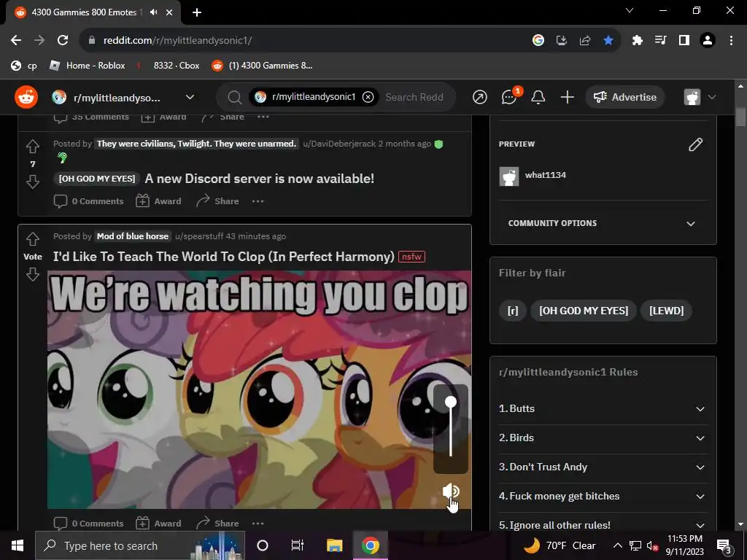The height and width of the screenshot is (560, 747).
Task: Downvote the Discord server post
Action: coord(32,182)
